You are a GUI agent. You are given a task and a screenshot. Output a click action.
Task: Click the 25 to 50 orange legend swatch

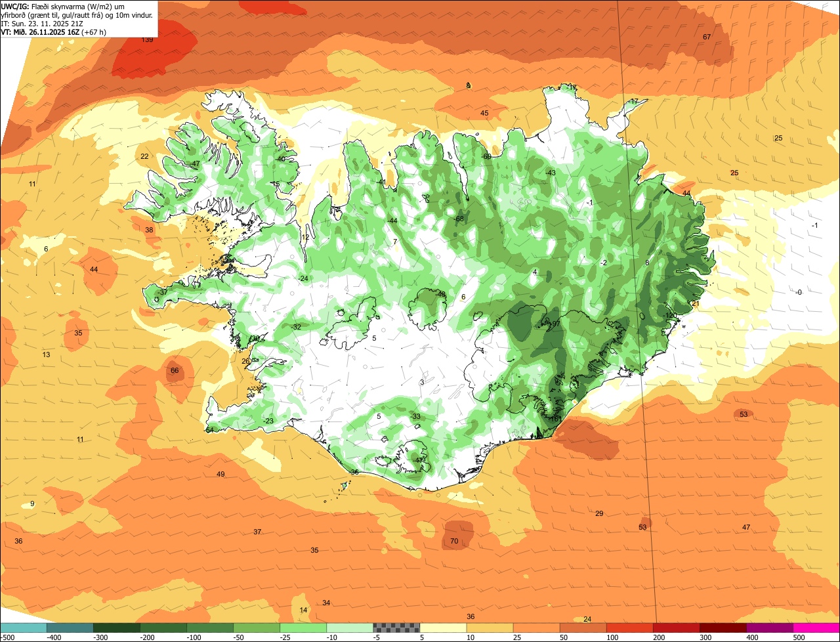(536, 628)
